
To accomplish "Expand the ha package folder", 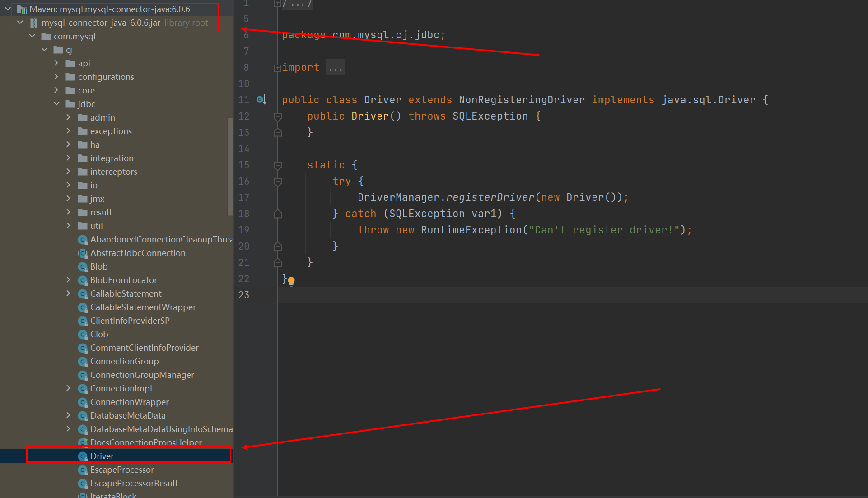I will click(x=69, y=144).
